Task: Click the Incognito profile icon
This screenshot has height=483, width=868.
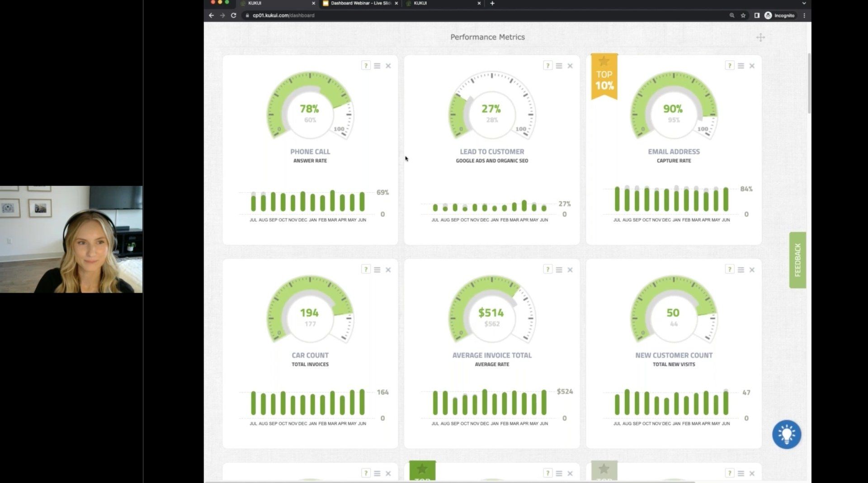Action: pos(767,15)
